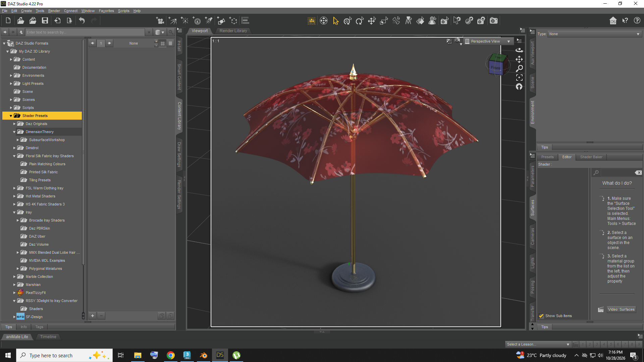
Task: Create a new distant light
Action: pos(172,21)
